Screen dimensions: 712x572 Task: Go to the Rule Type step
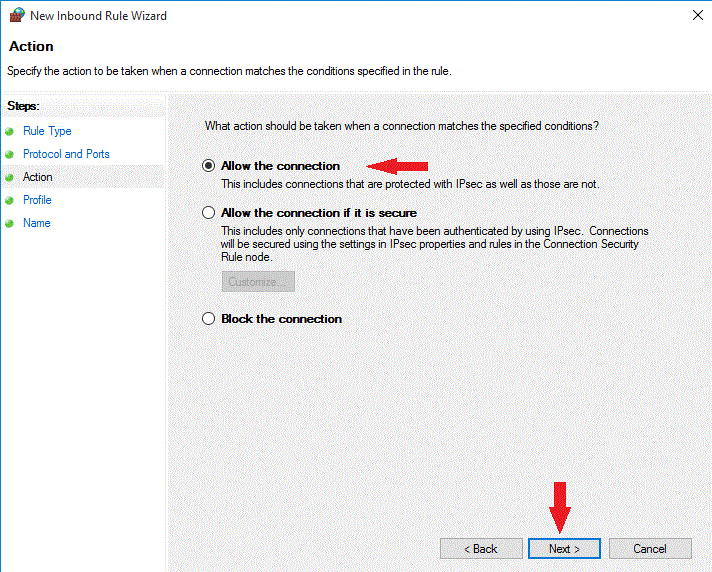[x=47, y=131]
